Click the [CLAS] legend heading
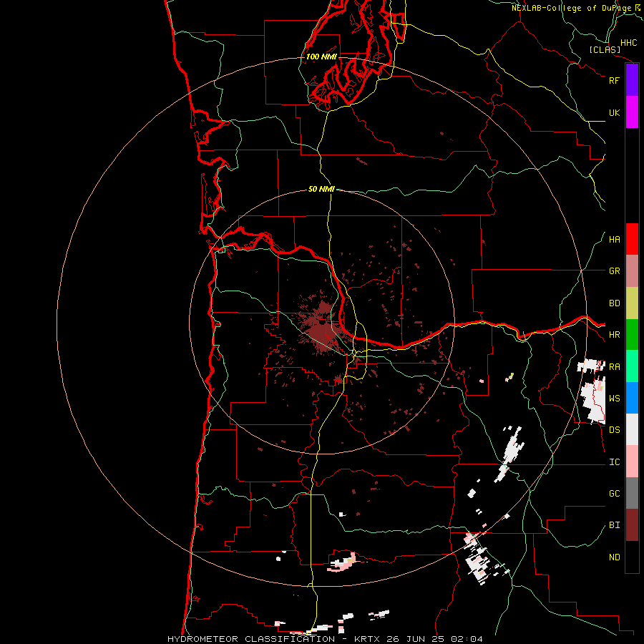The image size is (644, 644). point(604,49)
